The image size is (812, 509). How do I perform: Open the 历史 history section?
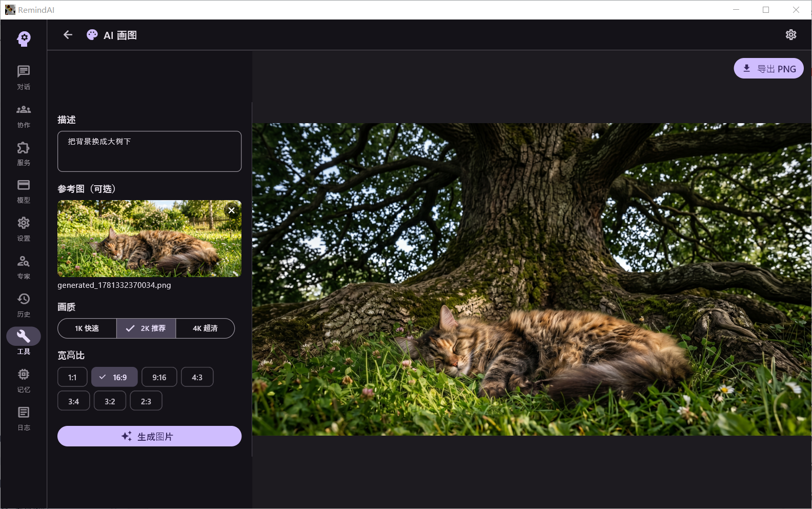(x=24, y=305)
